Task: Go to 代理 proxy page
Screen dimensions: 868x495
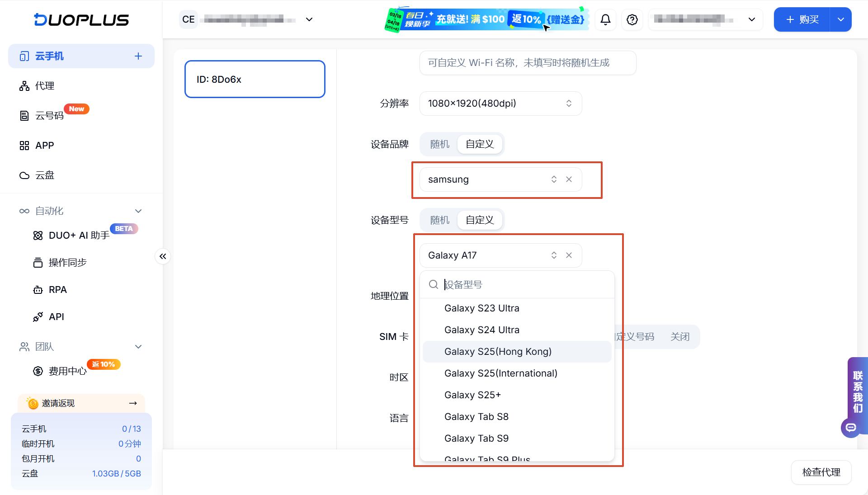Action: [44, 86]
